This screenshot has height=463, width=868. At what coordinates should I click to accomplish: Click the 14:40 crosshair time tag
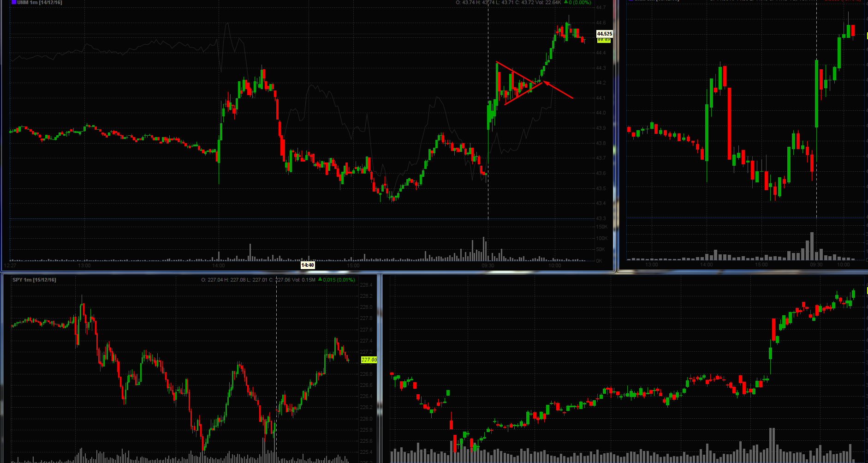tap(308, 265)
